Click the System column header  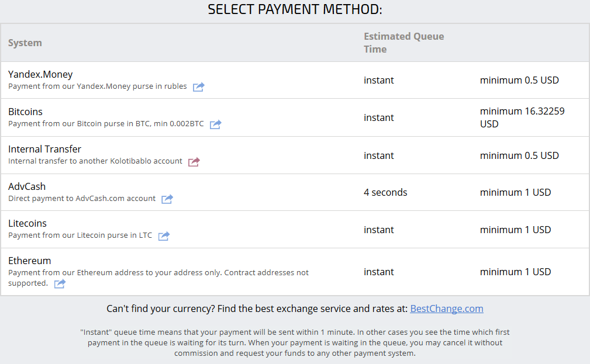(x=25, y=43)
